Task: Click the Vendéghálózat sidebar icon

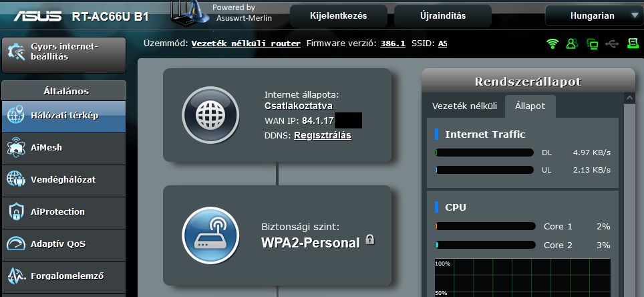Action: [x=15, y=179]
